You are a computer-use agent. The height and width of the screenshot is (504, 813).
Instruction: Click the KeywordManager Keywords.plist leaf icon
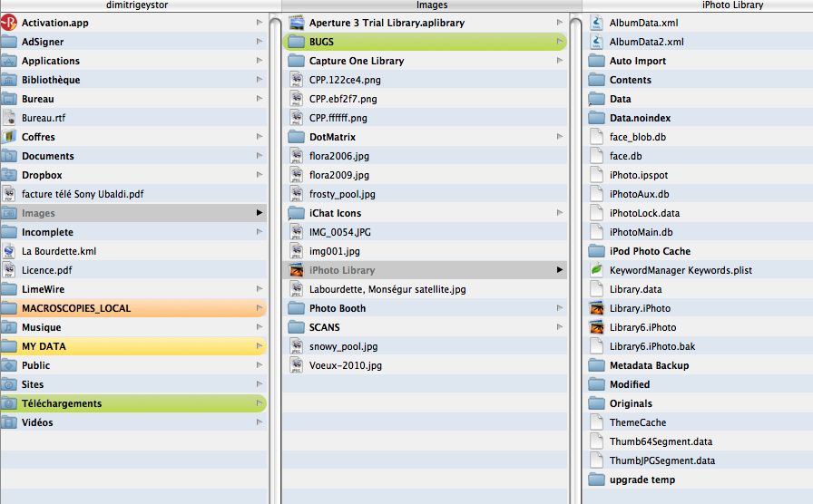pyautogui.click(x=597, y=270)
